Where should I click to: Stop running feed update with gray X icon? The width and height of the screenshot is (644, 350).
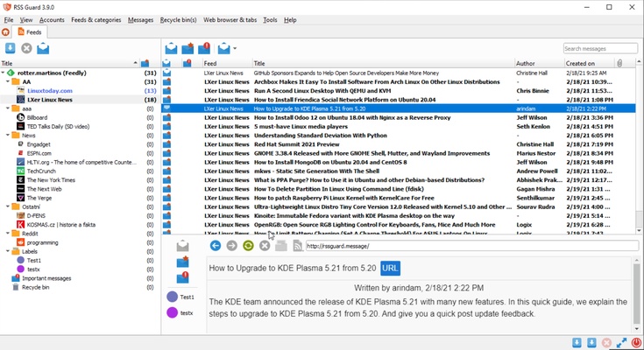tap(26, 48)
